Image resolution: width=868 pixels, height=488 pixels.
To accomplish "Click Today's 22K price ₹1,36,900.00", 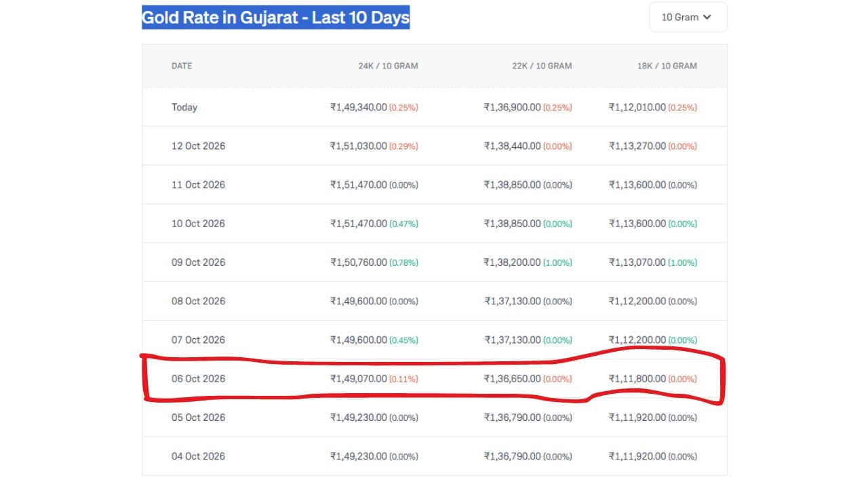I will [x=513, y=107].
